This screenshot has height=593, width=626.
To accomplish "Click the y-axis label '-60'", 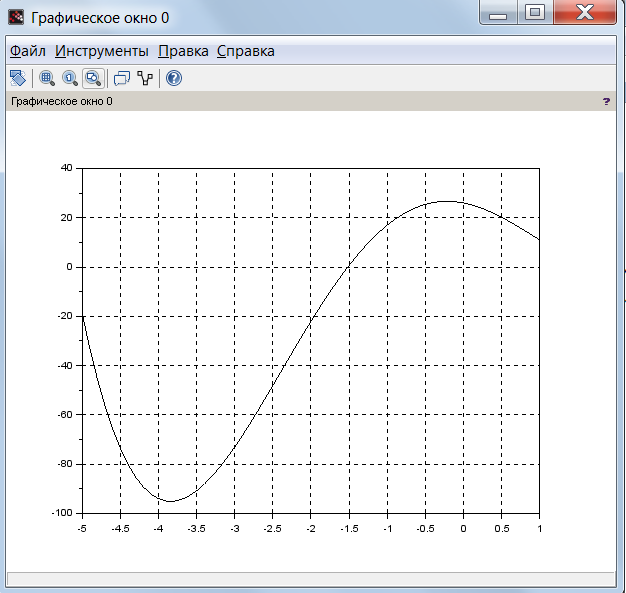I will pos(65,415).
